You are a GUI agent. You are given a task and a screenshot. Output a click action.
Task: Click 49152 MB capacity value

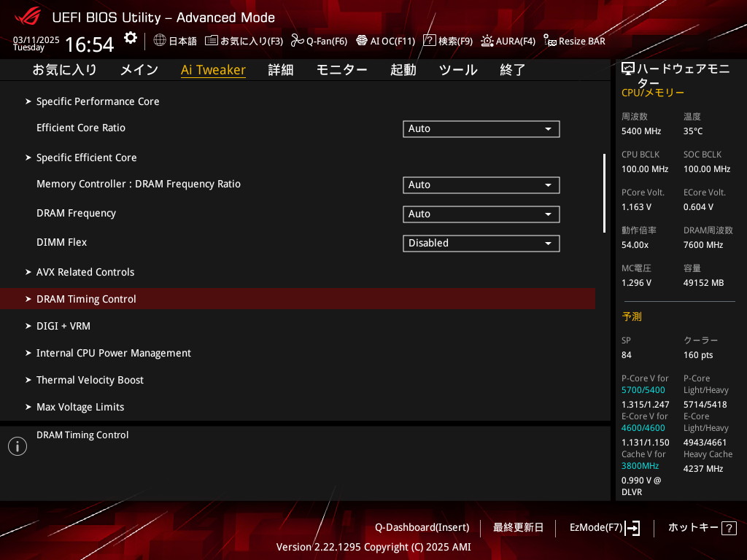click(704, 283)
